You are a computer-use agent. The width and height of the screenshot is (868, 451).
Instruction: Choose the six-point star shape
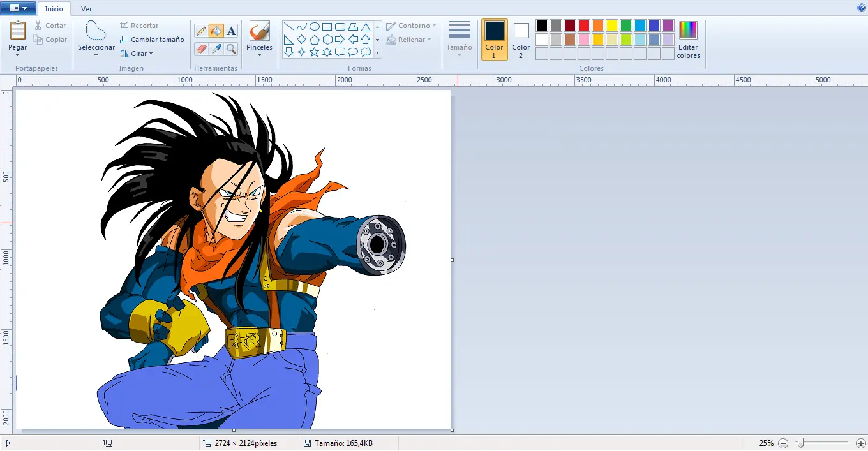[x=327, y=52]
